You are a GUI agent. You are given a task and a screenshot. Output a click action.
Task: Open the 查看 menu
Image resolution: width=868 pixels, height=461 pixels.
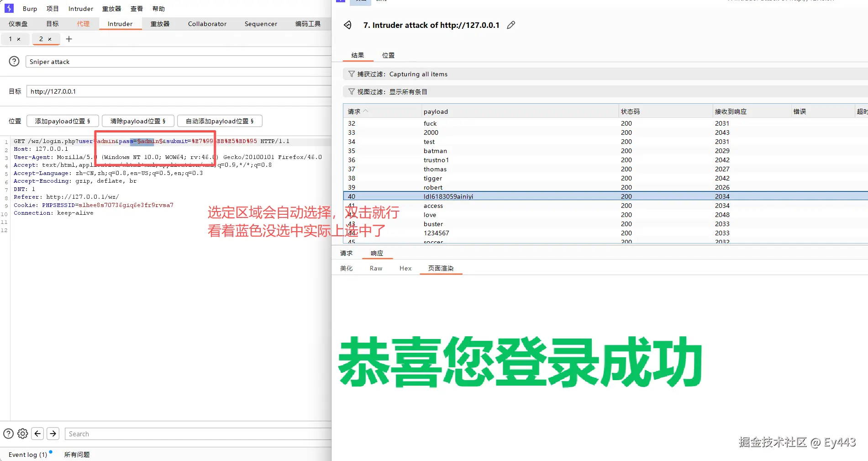point(137,9)
